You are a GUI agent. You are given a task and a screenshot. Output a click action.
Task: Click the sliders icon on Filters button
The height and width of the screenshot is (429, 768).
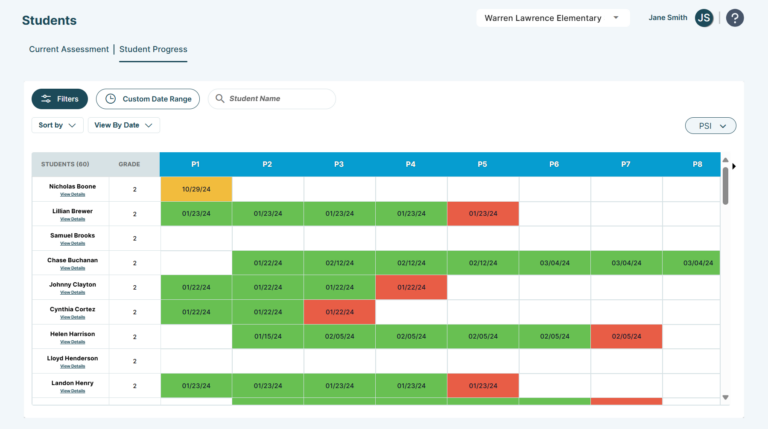point(46,98)
